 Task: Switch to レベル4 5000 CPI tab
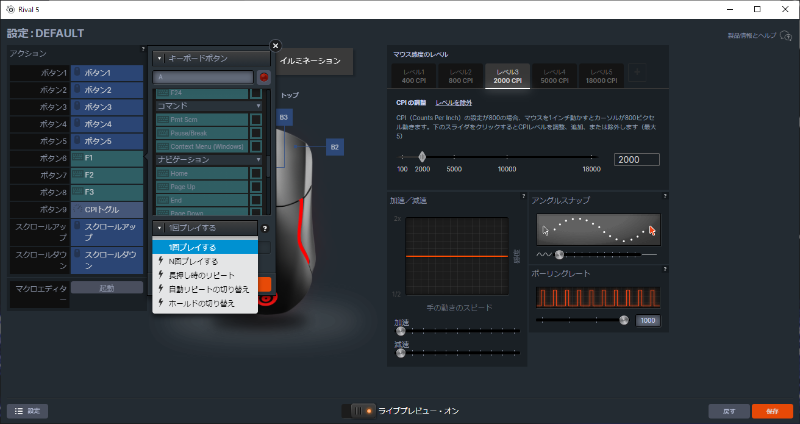(x=555, y=76)
